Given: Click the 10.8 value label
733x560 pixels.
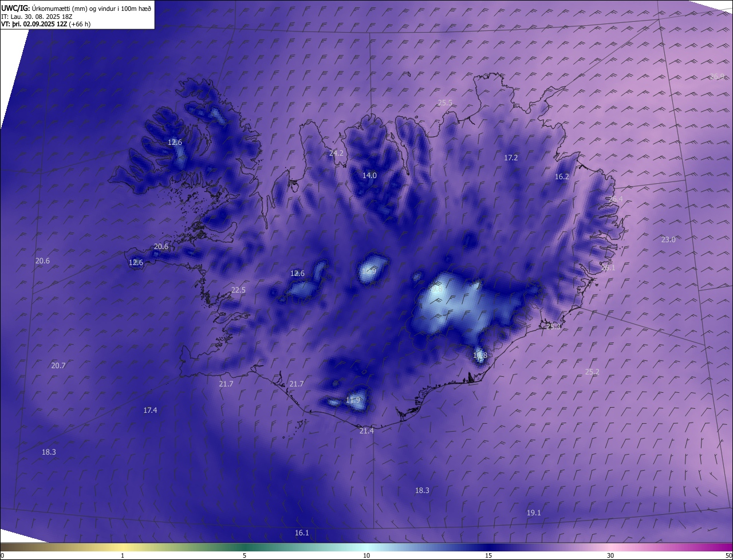Looking at the screenshot, I should [480, 356].
